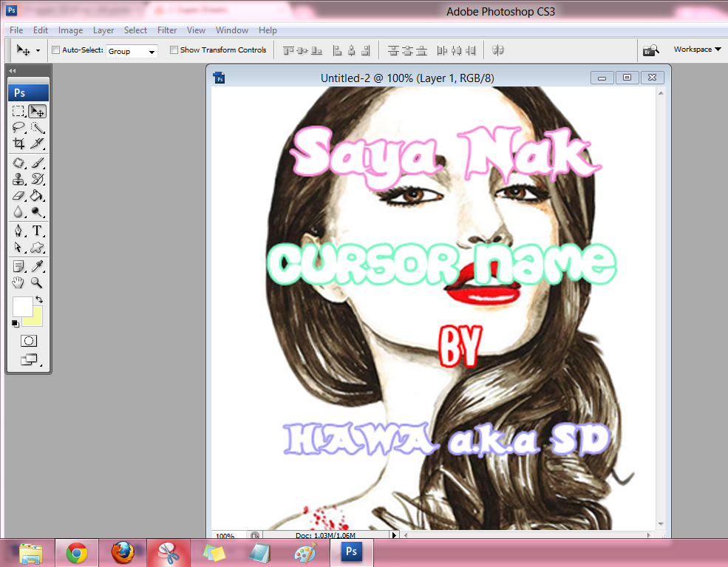
Task: Select the Eraser tool
Action: (18, 195)
